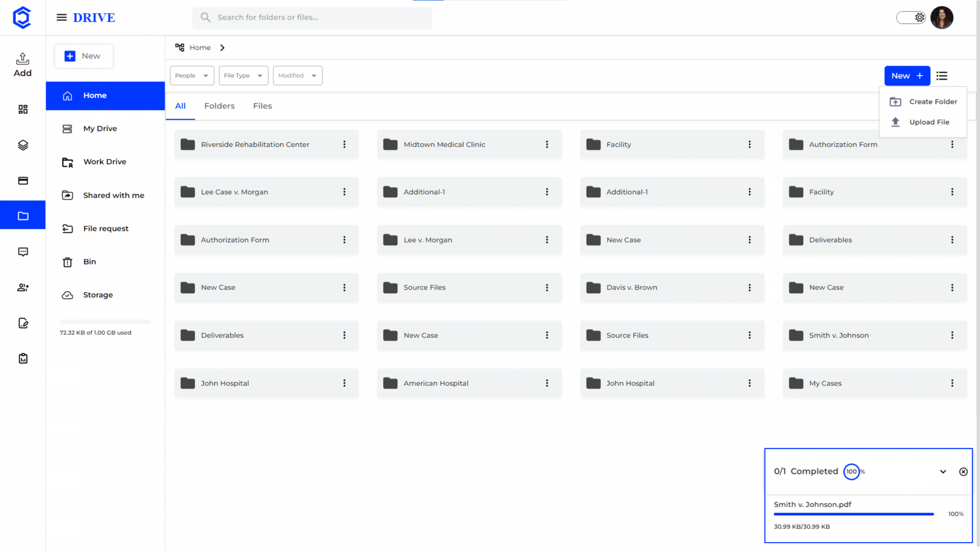The image size is (980, 551).
Task: Open options menu for Smith v. Johnson folder
Action: 952,335
